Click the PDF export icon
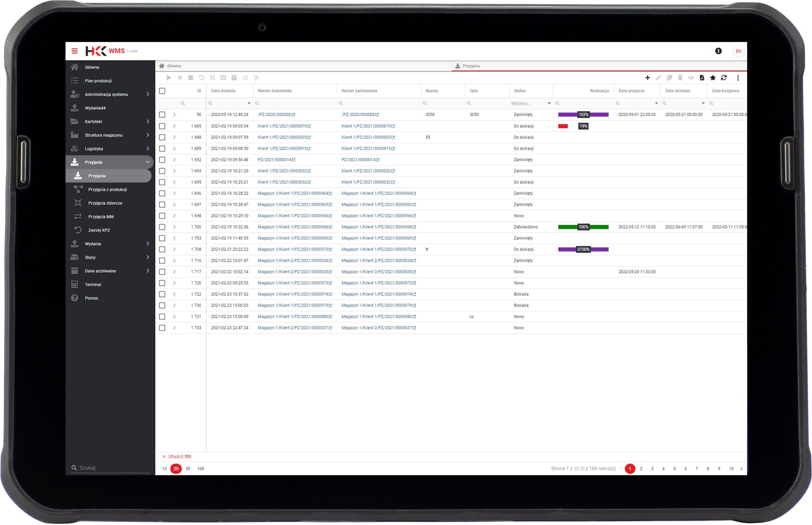The image size is (812, 525). [702, 78]
